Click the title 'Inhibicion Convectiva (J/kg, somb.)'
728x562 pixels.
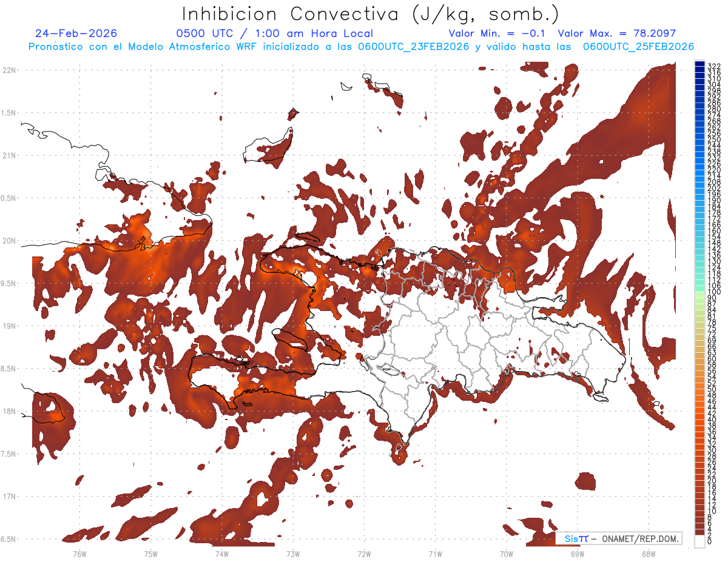[x=369, y=14]
